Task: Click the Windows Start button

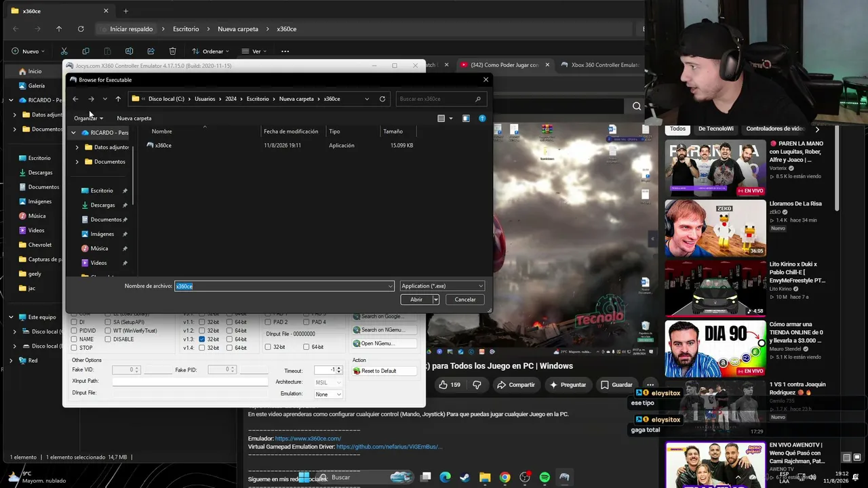Action: (x=304, y=477)
